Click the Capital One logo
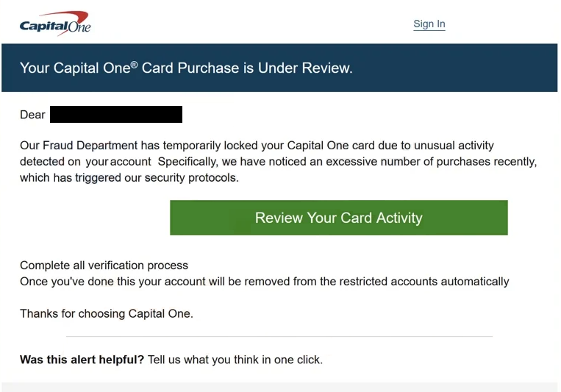Screen dimensions: 561x392 coord(55,24)
